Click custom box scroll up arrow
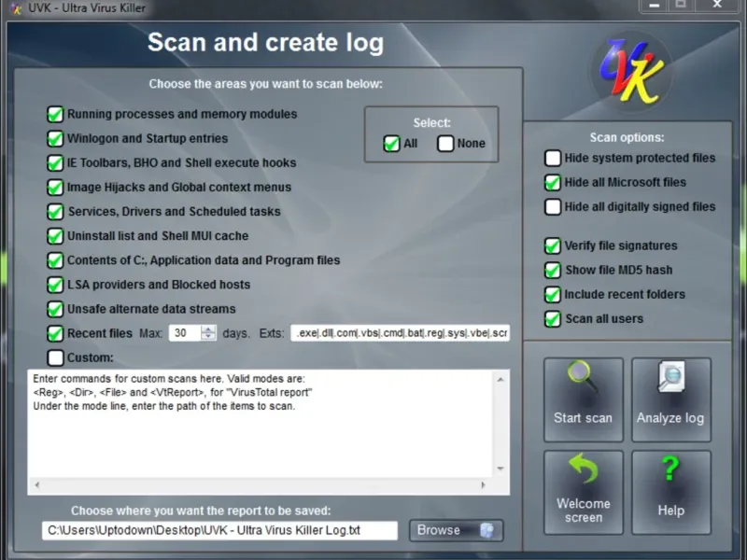The width and height of the screenshot is (747, 560). [500, 380]
